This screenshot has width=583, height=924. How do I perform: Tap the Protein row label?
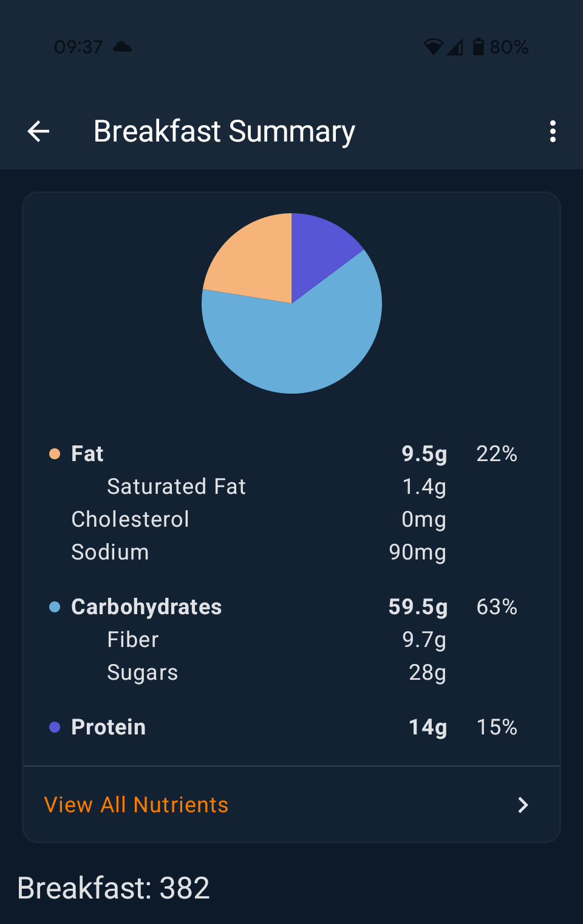(109, 727)
